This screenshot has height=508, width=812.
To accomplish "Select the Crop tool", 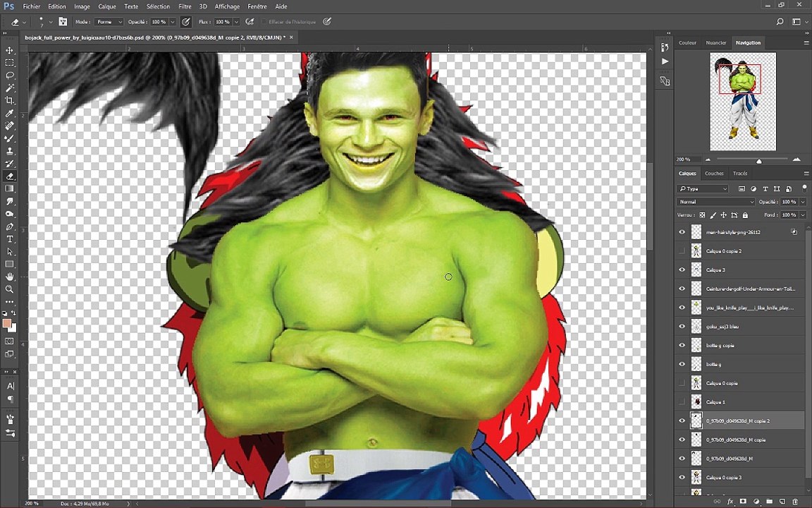I will pos(9,101).
